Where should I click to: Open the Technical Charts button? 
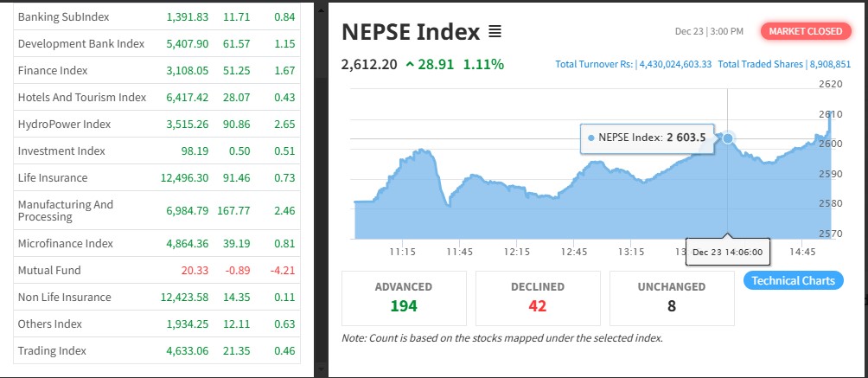[x=793, y=280]
